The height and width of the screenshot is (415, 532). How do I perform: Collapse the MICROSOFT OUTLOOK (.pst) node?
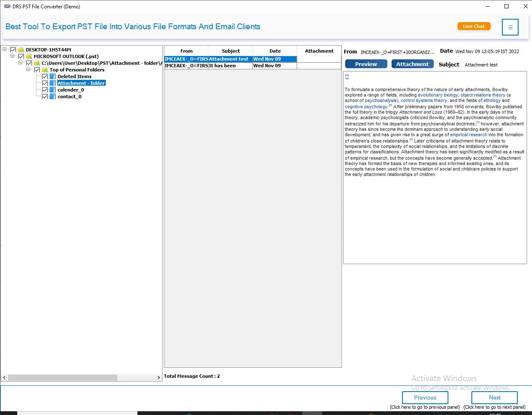(x=13, y=56)
